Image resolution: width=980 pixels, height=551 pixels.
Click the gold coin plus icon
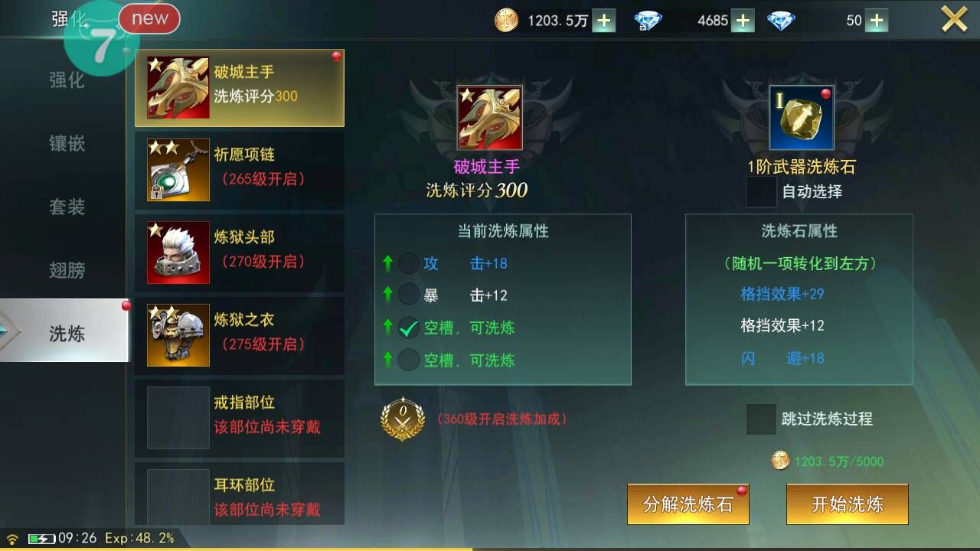603,21
